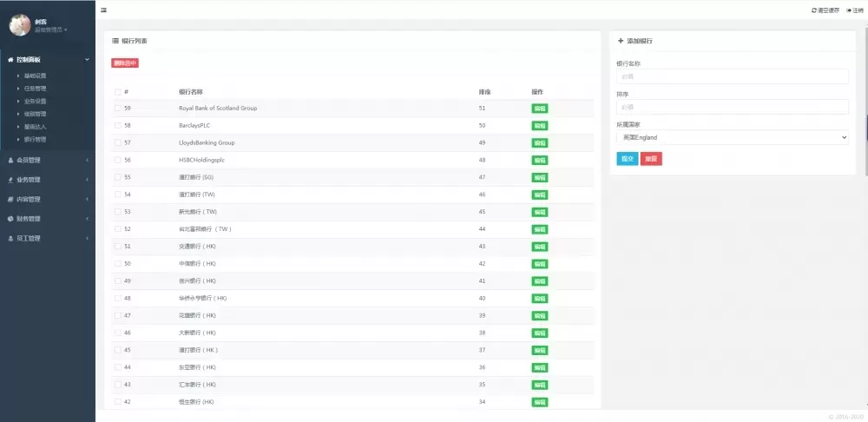Viewport: 868px width, 422px height.
Task: Click the 银行名称 input field
Action: point(732,76)
